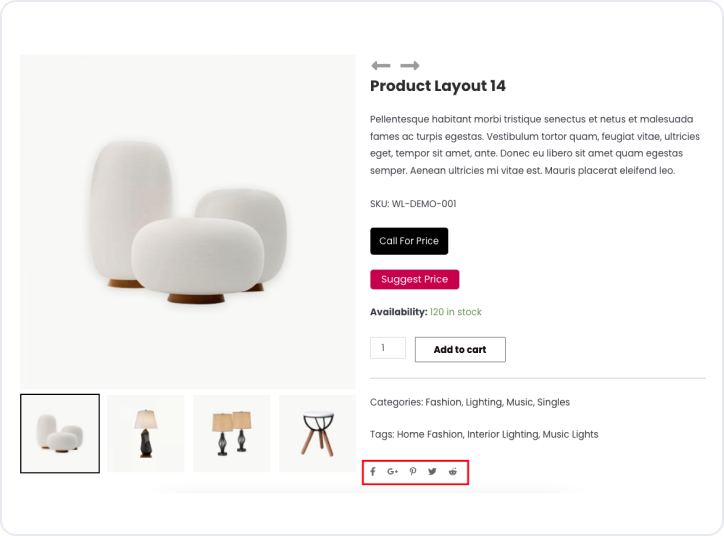Pin this product on Pinterest
The height and width of the screenshot is (536, 724).
[x=412, y=471]
